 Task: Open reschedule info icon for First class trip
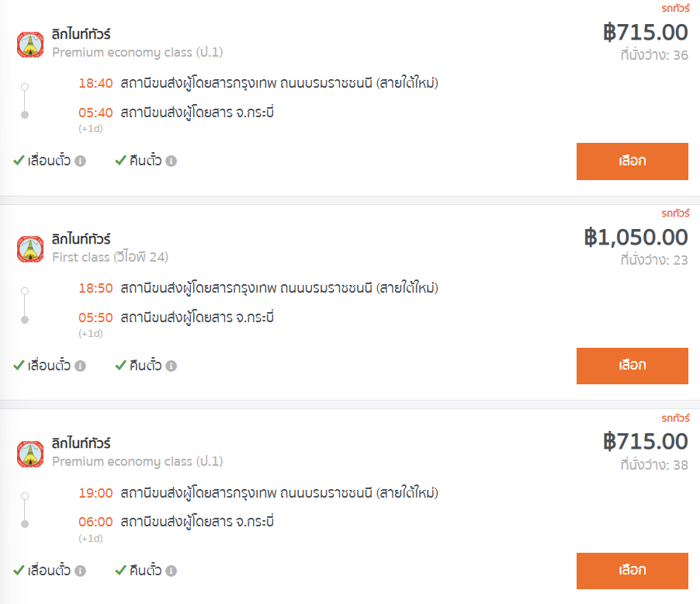[x=80, y=366]
